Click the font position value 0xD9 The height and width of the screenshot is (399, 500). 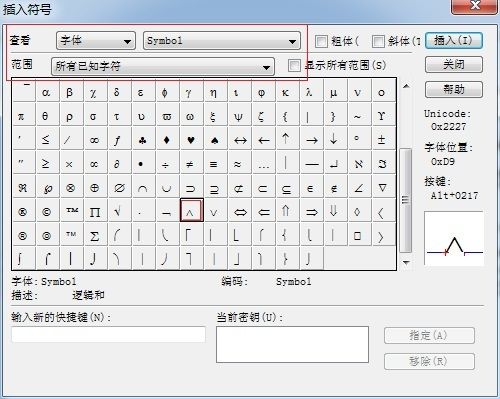[443, 162]
